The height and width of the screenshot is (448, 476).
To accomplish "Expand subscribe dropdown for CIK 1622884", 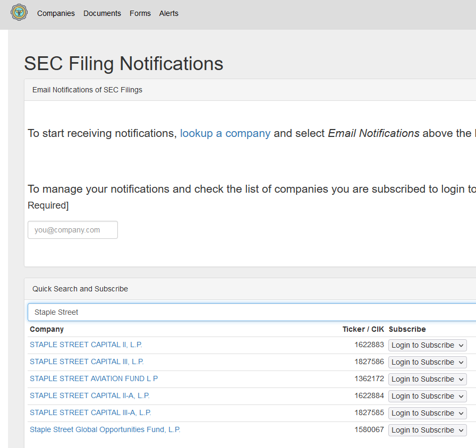I will point(428,396).
